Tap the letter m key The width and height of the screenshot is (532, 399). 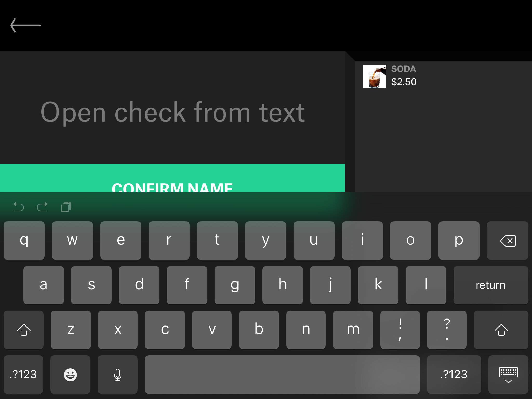pos(353,330)
